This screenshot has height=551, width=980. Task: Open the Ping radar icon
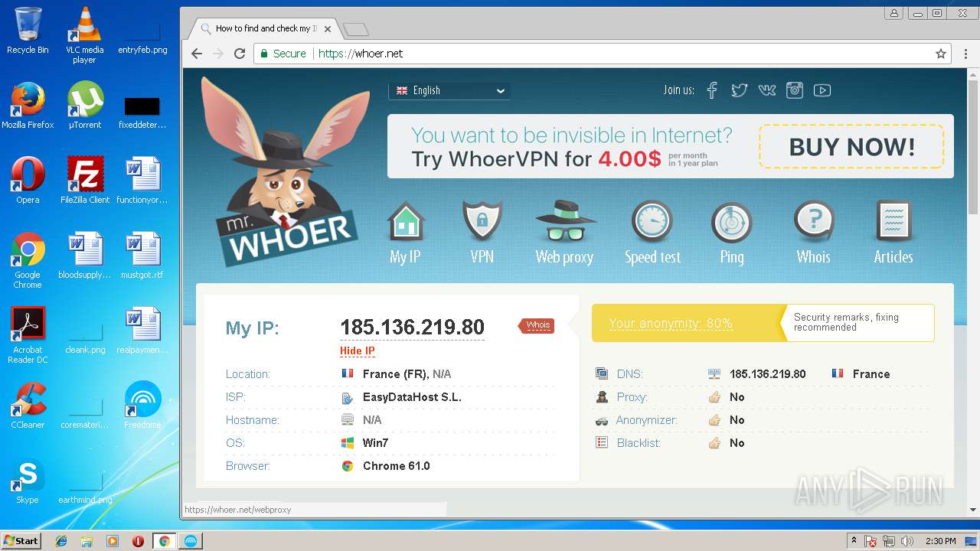coord(732,222)
